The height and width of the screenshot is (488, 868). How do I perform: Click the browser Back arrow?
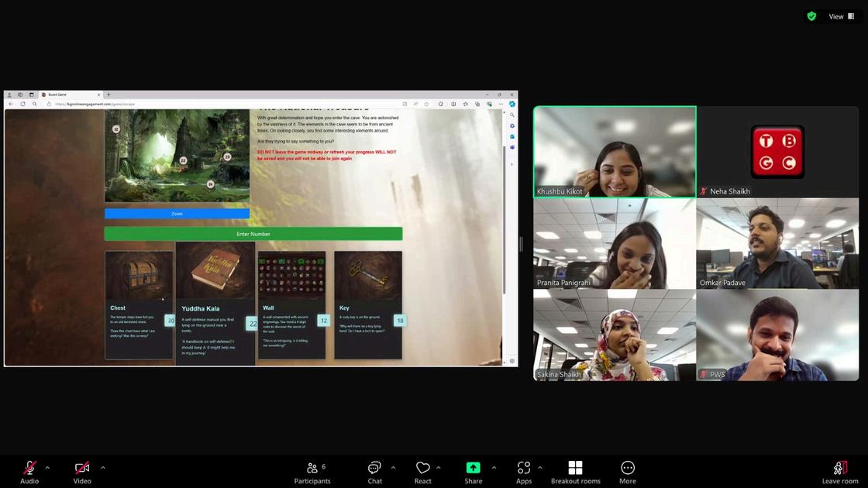point(11,104)
